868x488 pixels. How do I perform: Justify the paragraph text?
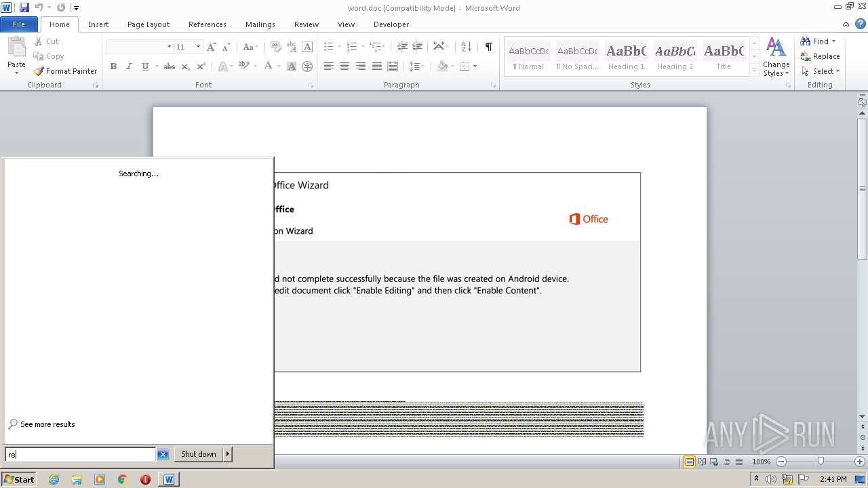[x=376, y=66]
